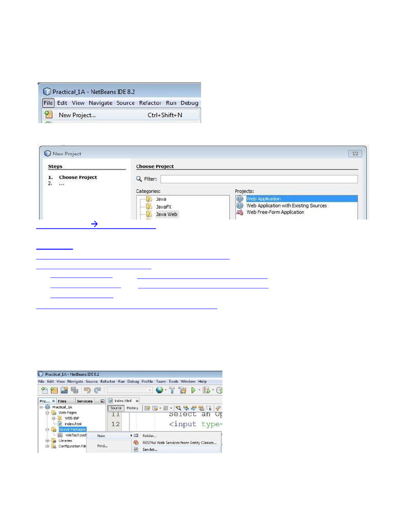Click the Clean and Build icon
The image size is (399, 532).
[182, 390]
